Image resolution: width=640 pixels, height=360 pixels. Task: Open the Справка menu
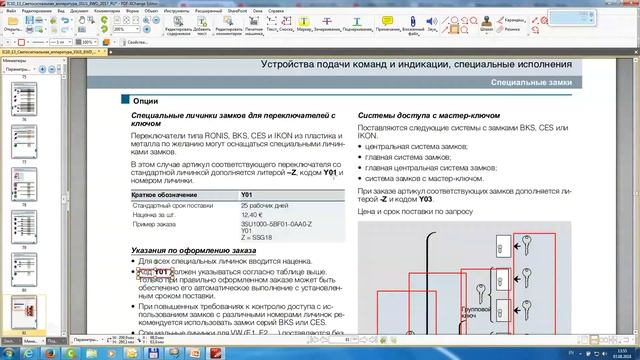click(x=276, y=11)
